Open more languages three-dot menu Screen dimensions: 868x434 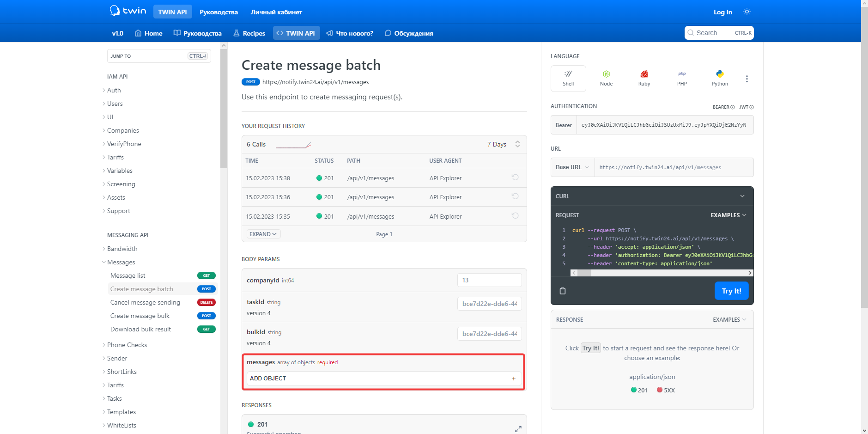(x=747, y=79)
